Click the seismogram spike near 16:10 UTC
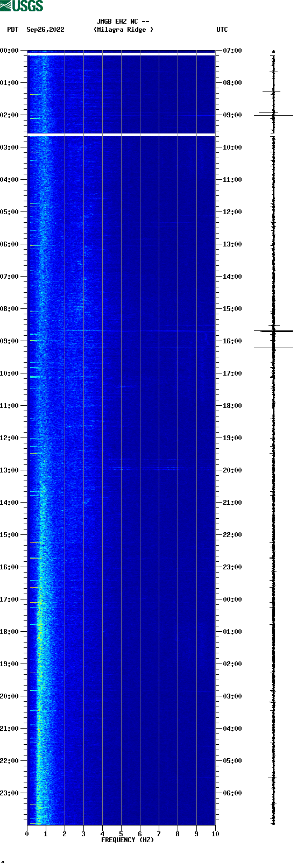This screenshot has height=868, width=297. [x=273, y=348]
